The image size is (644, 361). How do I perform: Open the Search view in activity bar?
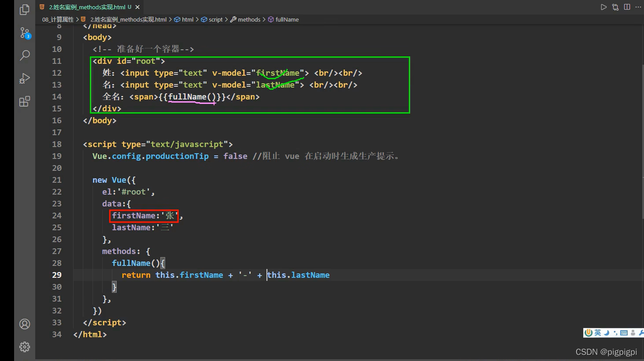pos(25,55)
